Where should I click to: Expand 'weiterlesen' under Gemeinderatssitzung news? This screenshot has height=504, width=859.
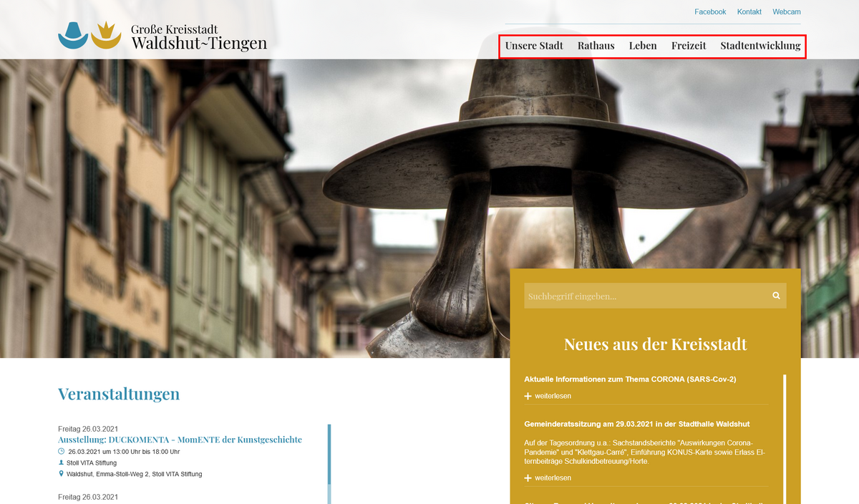[548, 478]
